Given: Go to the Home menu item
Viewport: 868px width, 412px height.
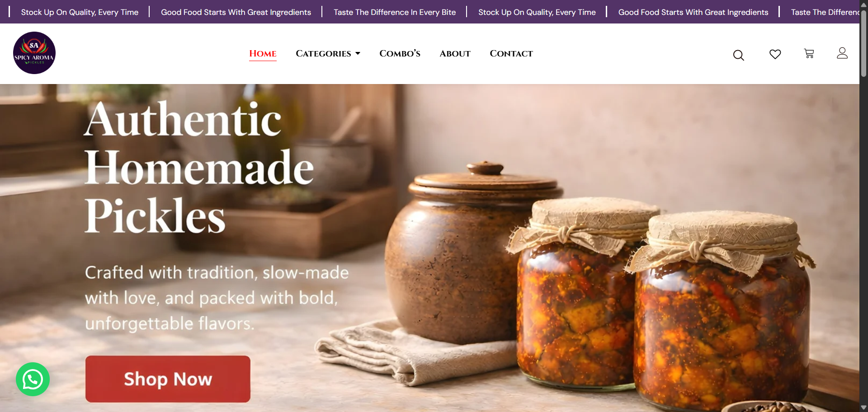Looking at the screenshot, I should pyautogui.click(x=263, y=53).
